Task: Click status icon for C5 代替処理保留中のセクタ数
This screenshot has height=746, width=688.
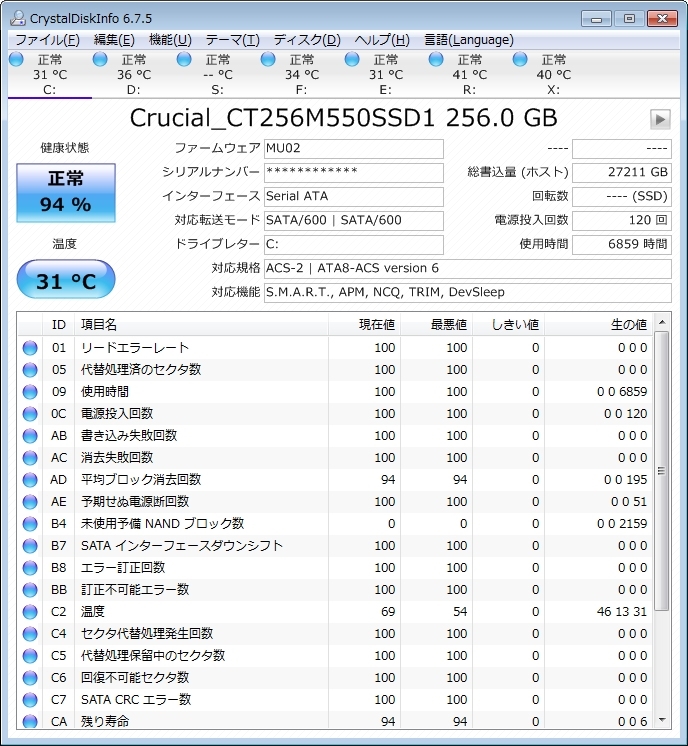Action: [30, 656]
